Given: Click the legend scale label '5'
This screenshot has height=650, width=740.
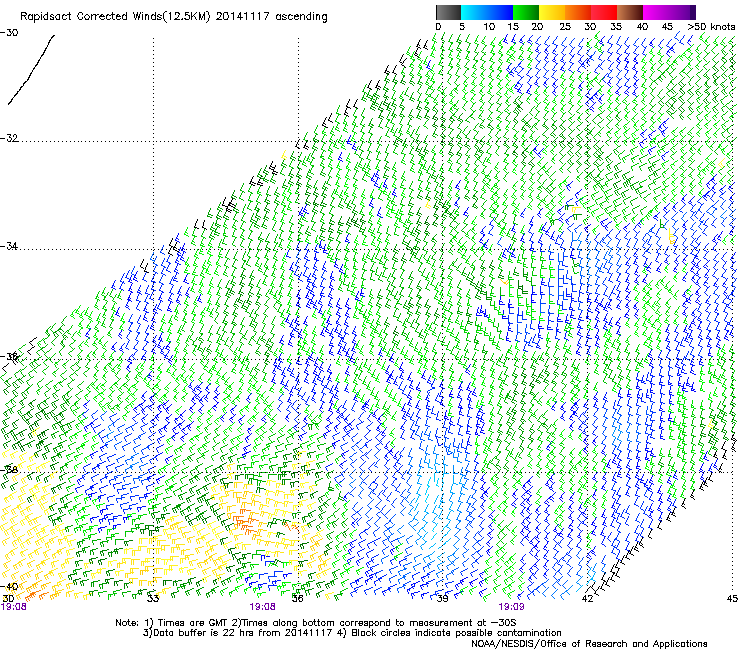Looking at the screenshot, I should (x=462, y=26).
